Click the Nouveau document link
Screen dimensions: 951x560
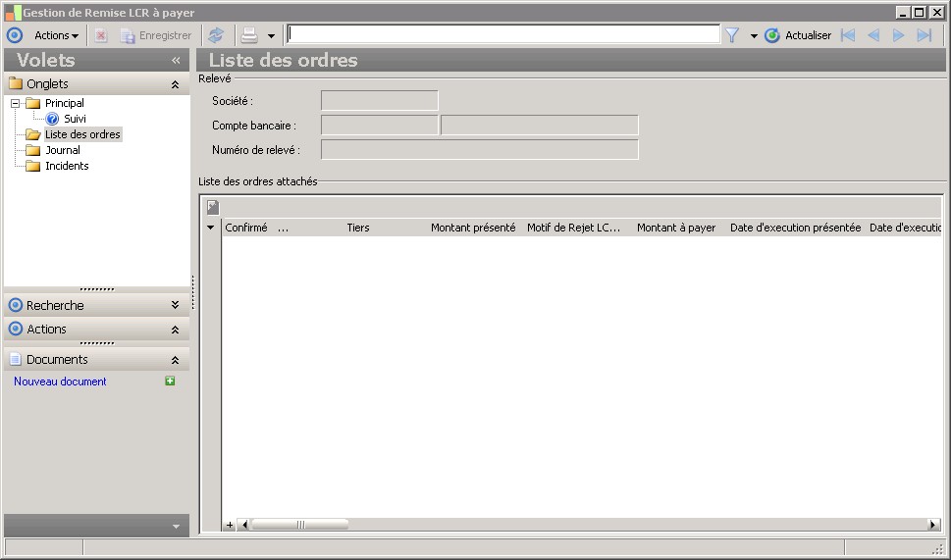point(60,382)
